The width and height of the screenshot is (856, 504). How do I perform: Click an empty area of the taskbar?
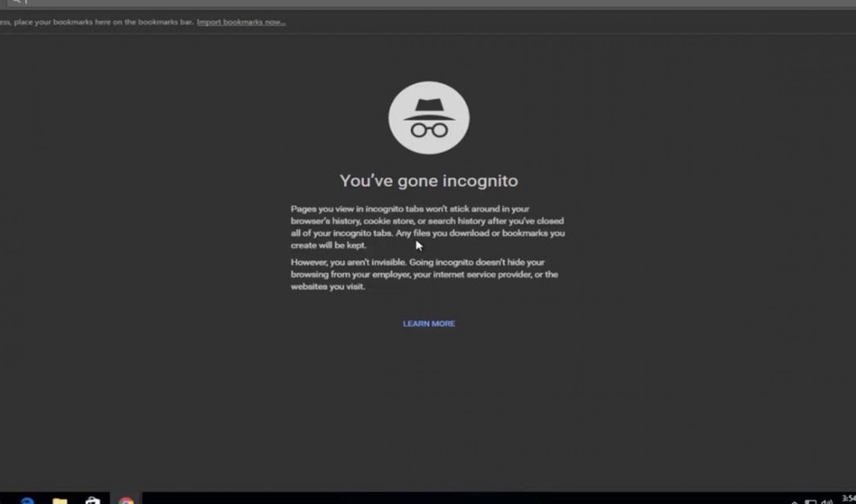(x=401, y=500)
